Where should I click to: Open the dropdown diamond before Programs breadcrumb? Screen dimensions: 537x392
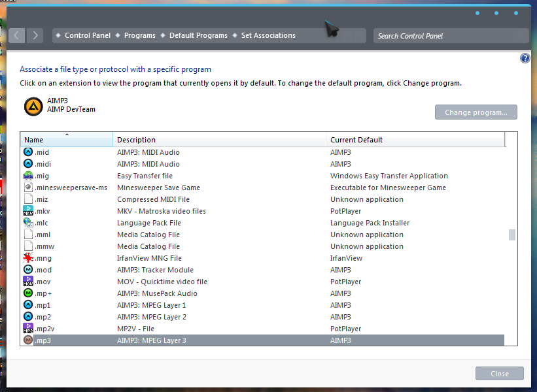(118, 35)
